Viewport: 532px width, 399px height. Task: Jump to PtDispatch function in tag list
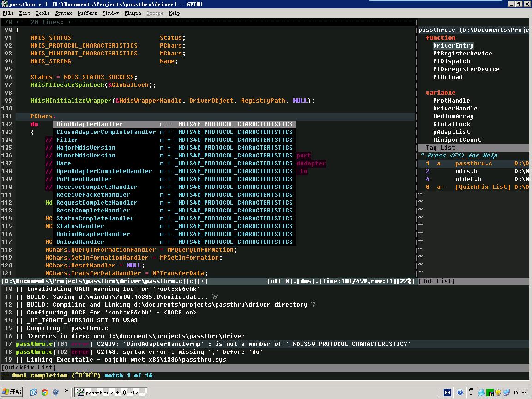[x=451, y=61]
